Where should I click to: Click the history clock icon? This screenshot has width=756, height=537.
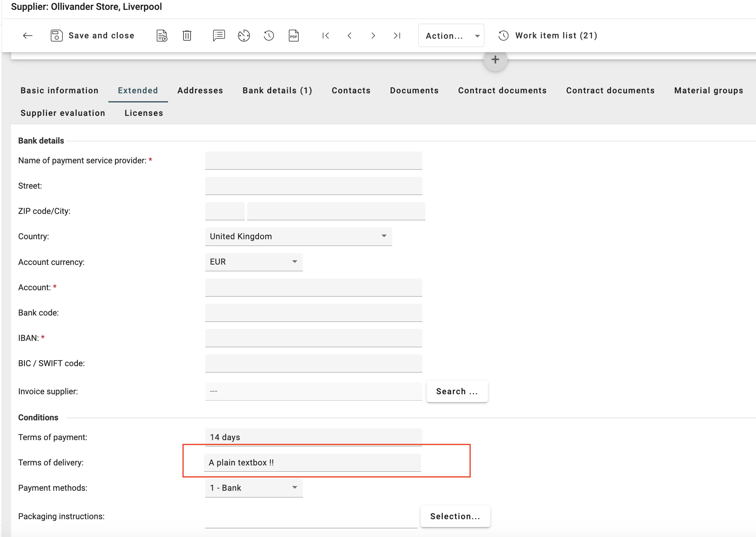(x=269, y=36)
